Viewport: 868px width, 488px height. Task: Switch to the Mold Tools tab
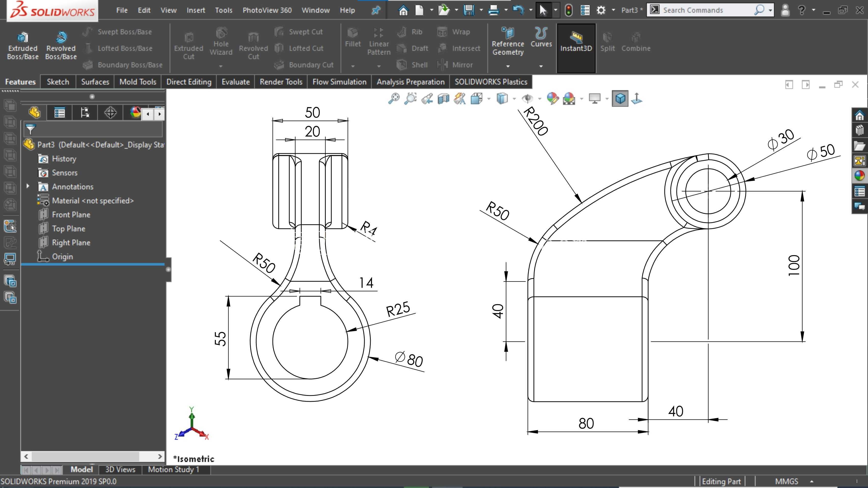coord(138,82)
